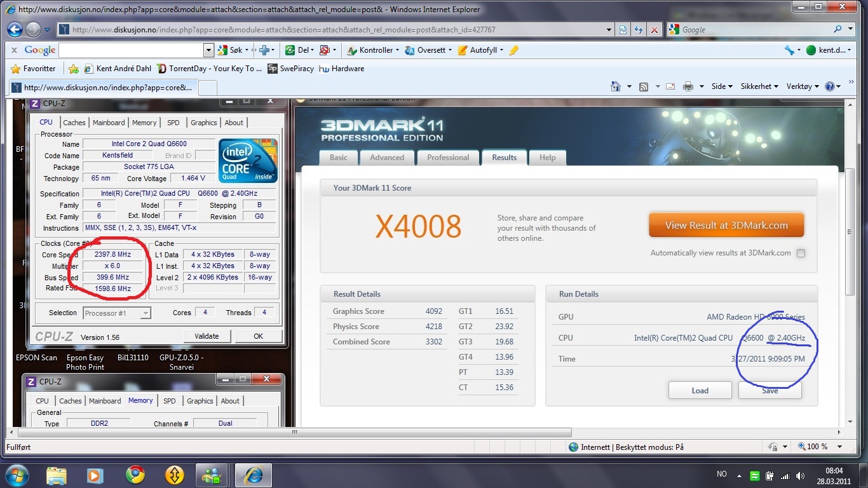Click the search magnifier icon
This screenshot has height=488, width=868.
click(x=838, y=29)
